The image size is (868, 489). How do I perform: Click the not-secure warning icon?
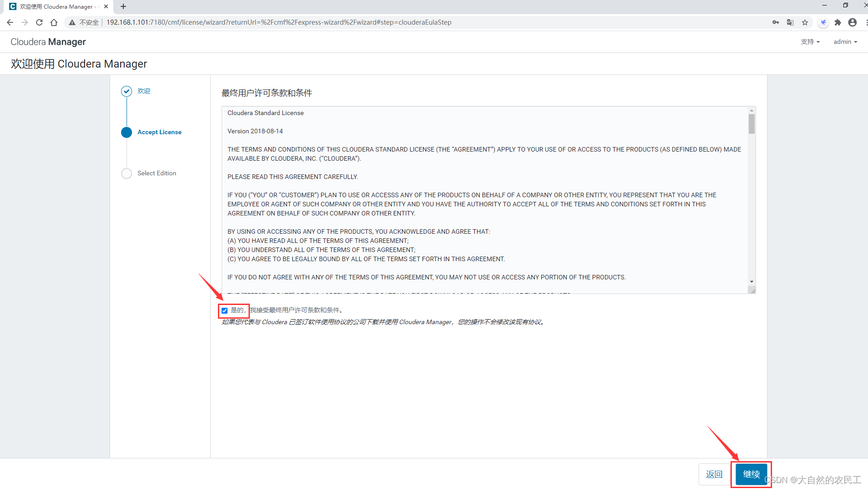[x=72, y=22]
